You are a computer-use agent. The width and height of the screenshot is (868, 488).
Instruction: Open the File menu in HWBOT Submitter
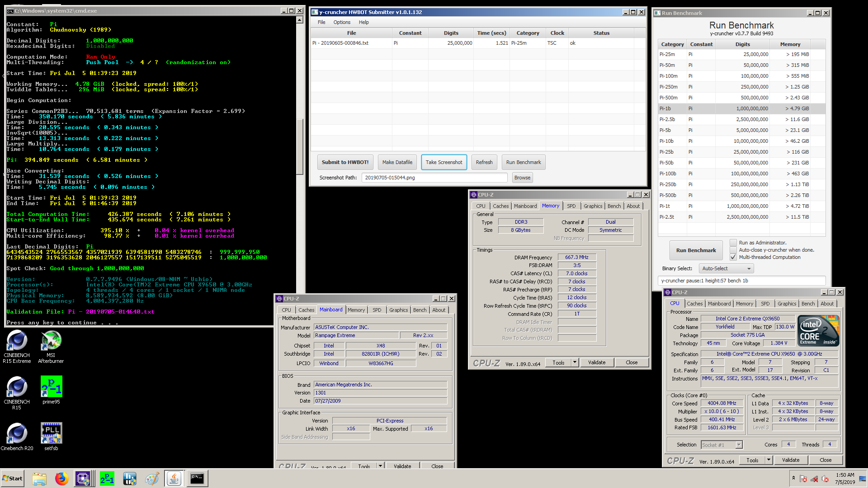pos(321,22)
